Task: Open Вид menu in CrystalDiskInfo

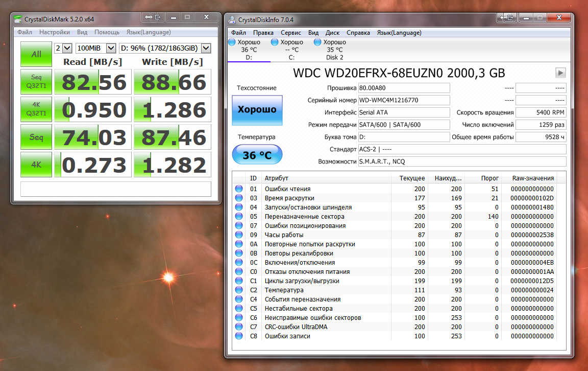Action: click(x=313, y=33)
